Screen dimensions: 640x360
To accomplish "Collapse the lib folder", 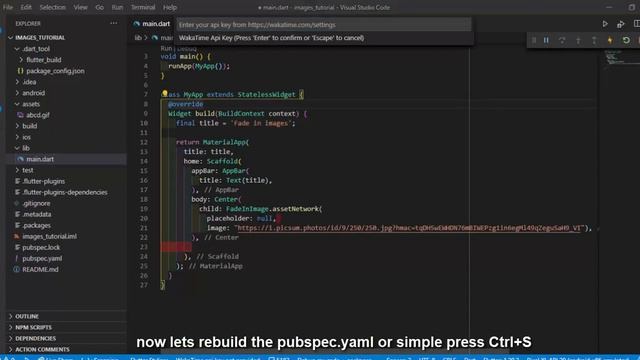I will pos(17,148).
